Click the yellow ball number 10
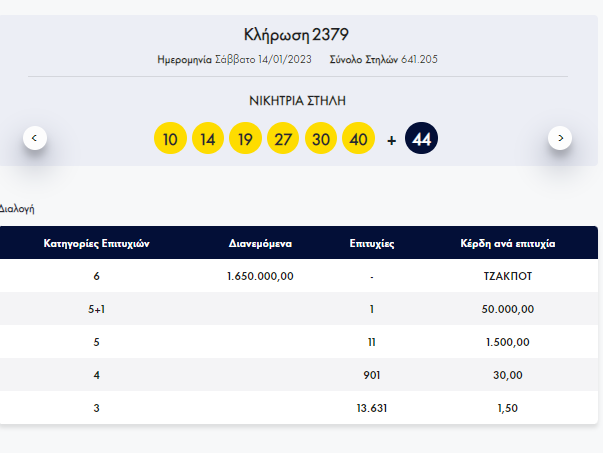The height and width of the screenshot is (453, 603). pos(170,138)
